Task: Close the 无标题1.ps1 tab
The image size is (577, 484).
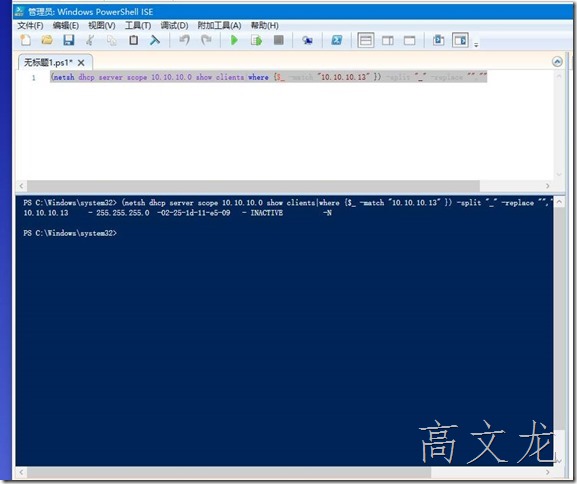Action: pyautogui.click(x=81, y=63)
